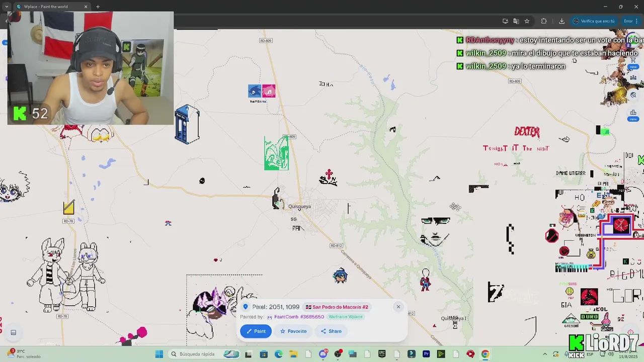This screenshot has height=362, width=644.
Task: Click the red cross pixel art on map
Action: click(x=329, y=174)
